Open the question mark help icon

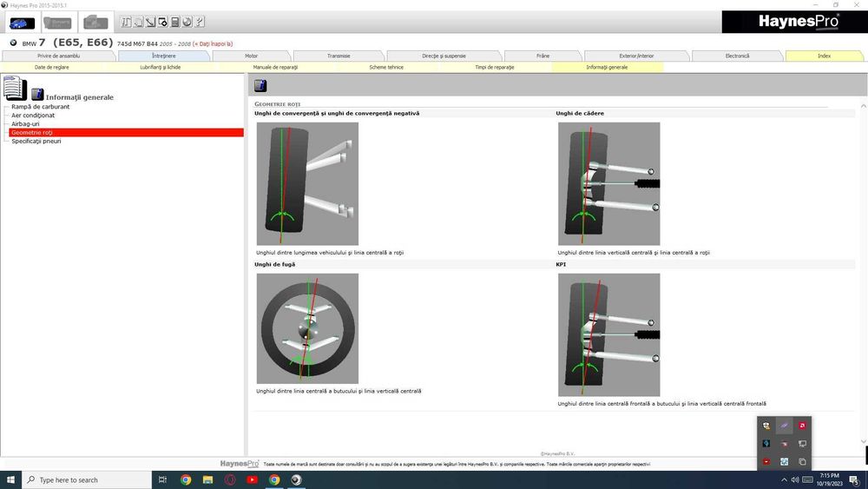(200, 23)
